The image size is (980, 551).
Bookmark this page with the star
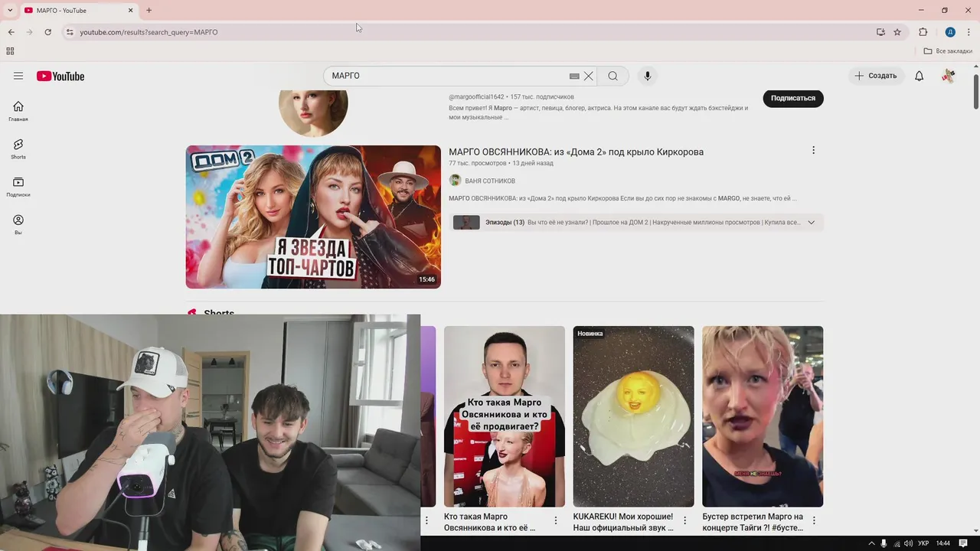897,32
